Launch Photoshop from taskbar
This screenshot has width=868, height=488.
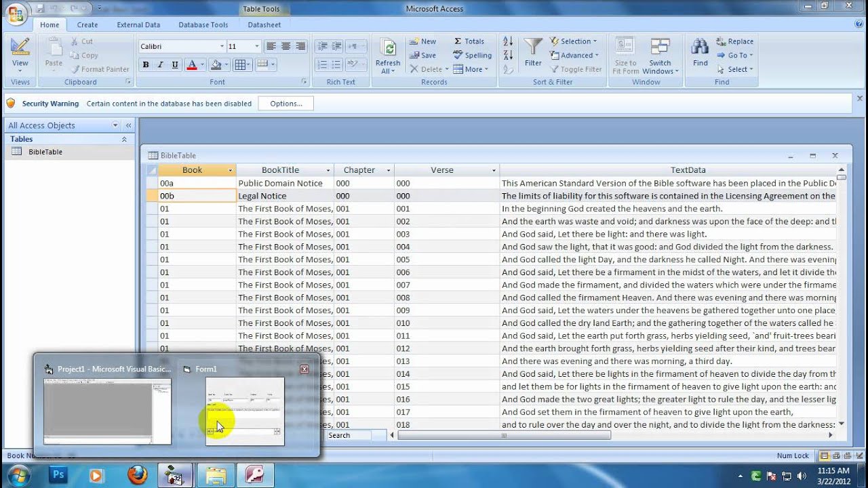pos(58,475)
